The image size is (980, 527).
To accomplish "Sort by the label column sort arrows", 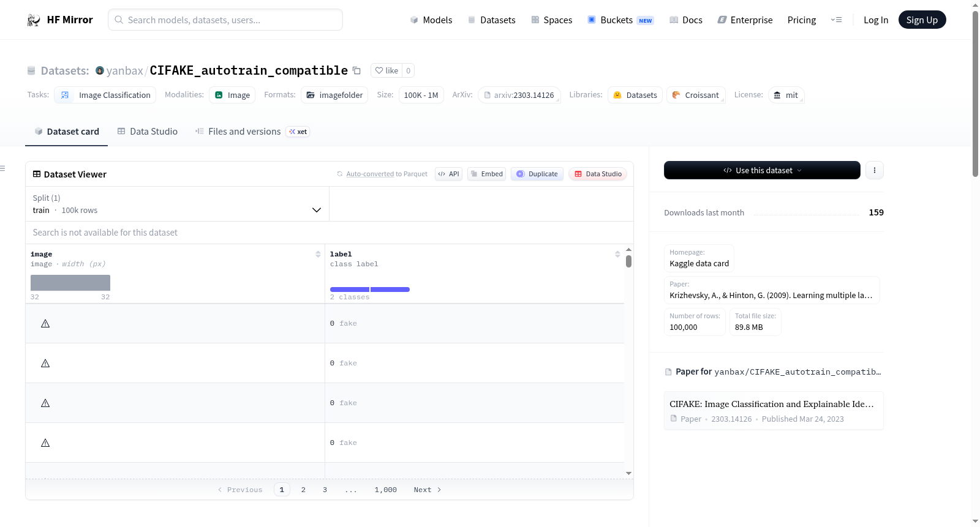I will [617, 254].
